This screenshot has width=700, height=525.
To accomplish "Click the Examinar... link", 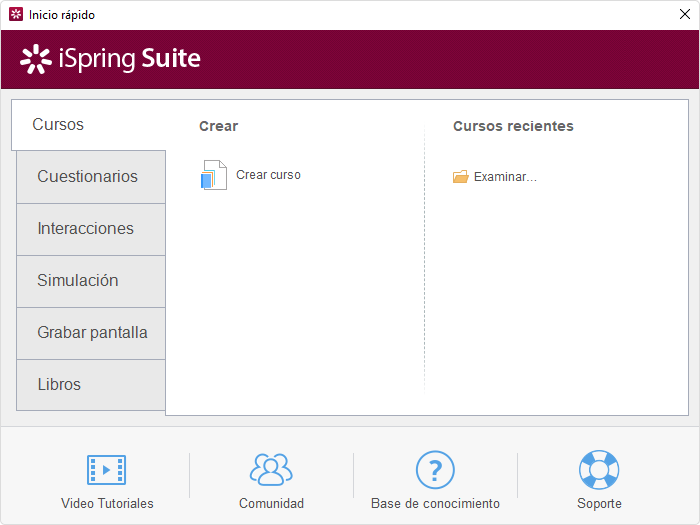I will point(505,177).
